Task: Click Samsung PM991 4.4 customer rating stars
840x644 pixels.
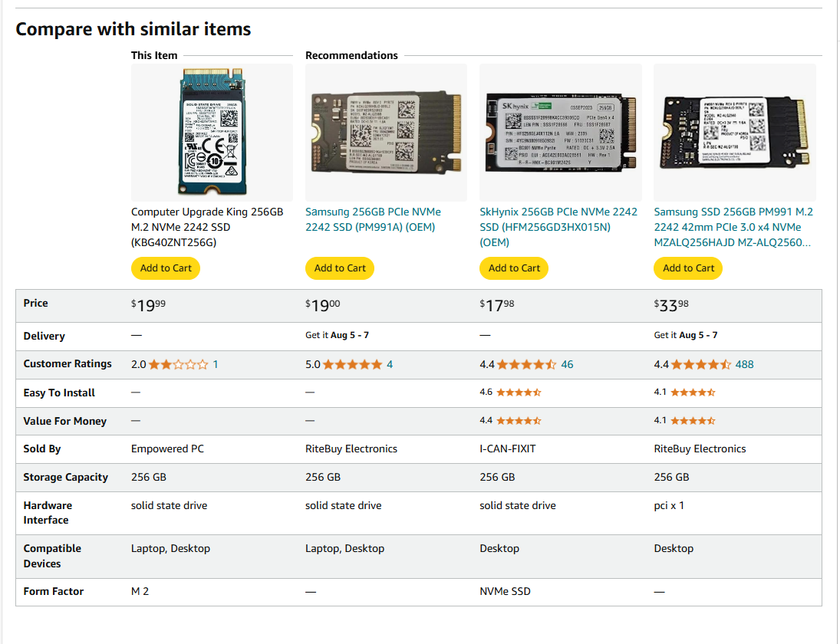Action: pyautogui.click(x=700, y=365)
